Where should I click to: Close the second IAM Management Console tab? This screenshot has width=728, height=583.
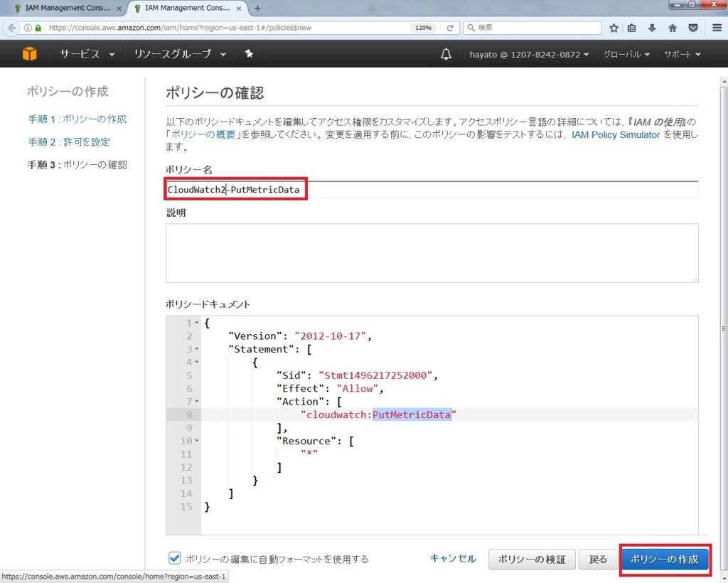[239, 9]
